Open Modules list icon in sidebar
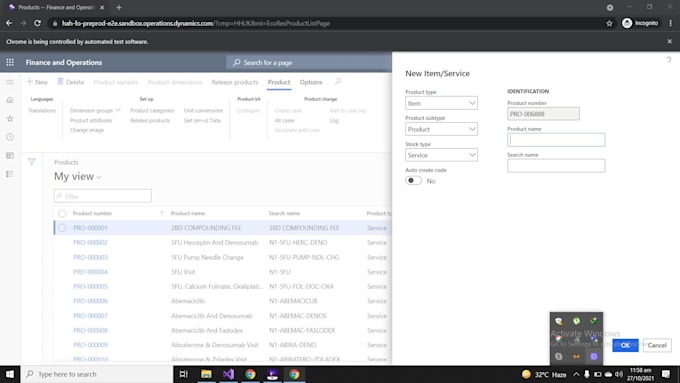 pyautogui.click(x=10, y=174)
